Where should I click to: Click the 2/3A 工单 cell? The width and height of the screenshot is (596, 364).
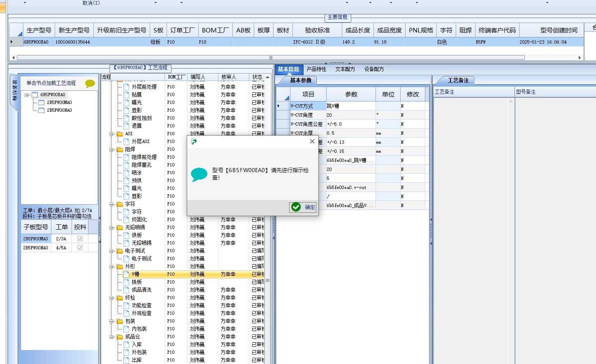tap(61, 239)
